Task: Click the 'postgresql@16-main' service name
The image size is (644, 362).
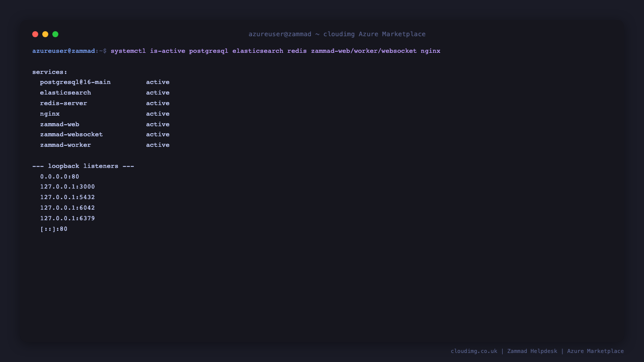Action: click(x=75, y=82)
